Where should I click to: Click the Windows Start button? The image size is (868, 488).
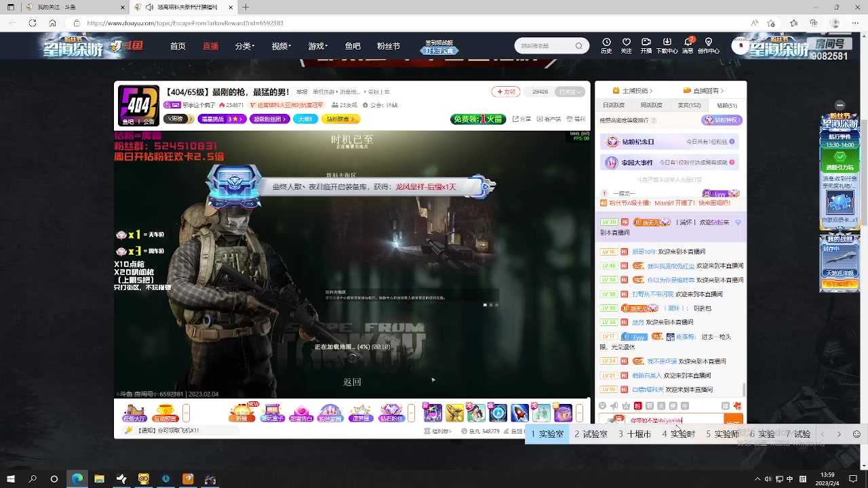tap(11, 479)
